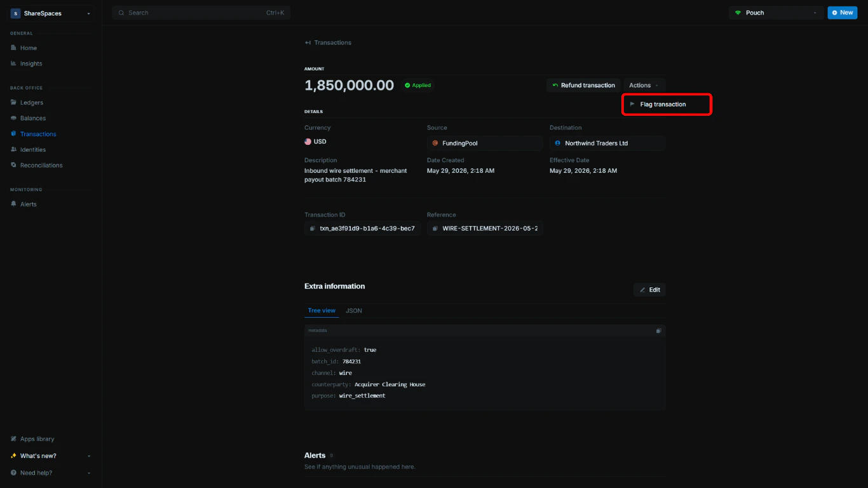Screen dimensions: 868x488
Task: Click the Applied status badge
Action: coord(417,85)
